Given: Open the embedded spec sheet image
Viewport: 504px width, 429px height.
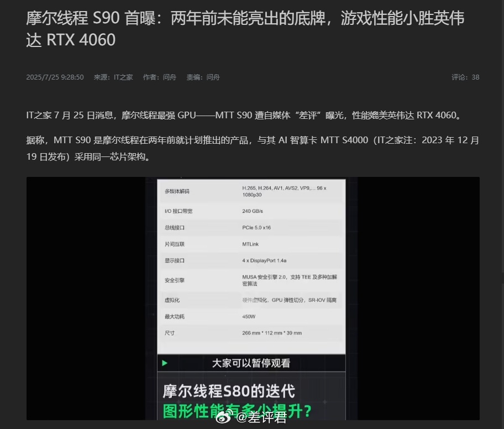Looking at the screenshot, I should click(x=253, y=299).
